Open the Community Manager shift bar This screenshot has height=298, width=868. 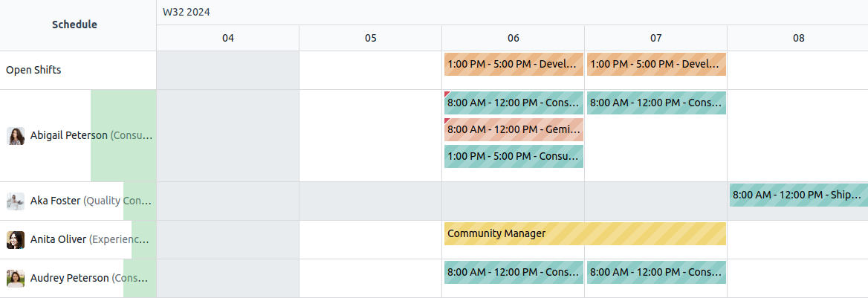(585, 233)
